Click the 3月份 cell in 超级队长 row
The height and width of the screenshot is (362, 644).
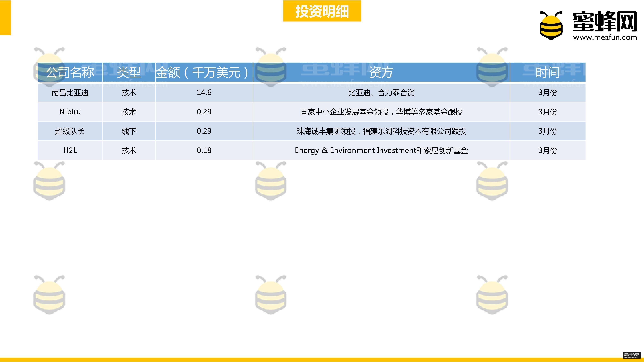(548, 131)
